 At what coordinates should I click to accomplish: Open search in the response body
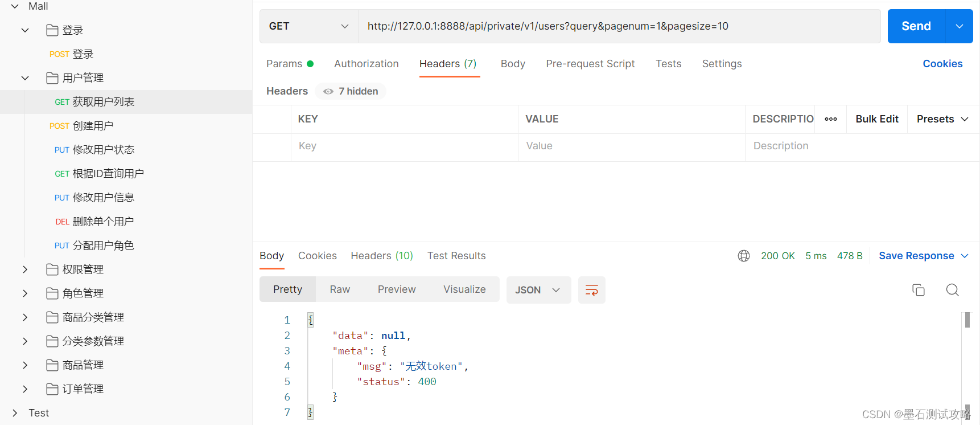point(952,290)
